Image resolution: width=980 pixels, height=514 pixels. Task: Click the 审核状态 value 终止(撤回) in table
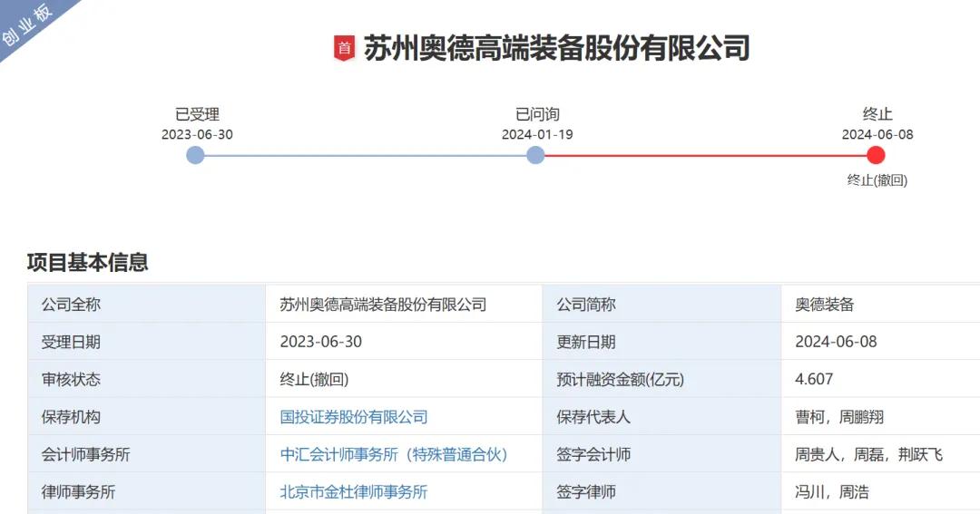click(314, 379)
